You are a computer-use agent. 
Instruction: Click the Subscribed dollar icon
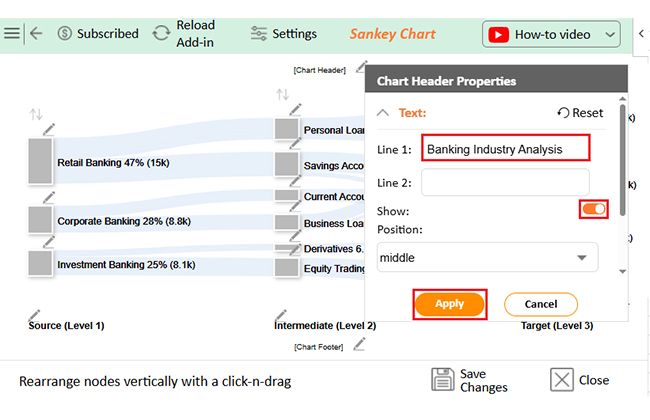pos(65,33)
